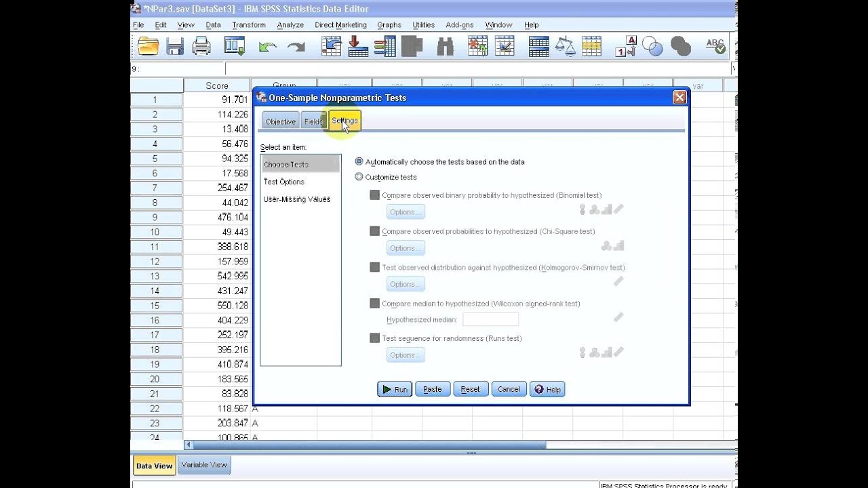Open the Add-ons menu
The width and height of the screenshot is (868, 488).
[460, 25]
